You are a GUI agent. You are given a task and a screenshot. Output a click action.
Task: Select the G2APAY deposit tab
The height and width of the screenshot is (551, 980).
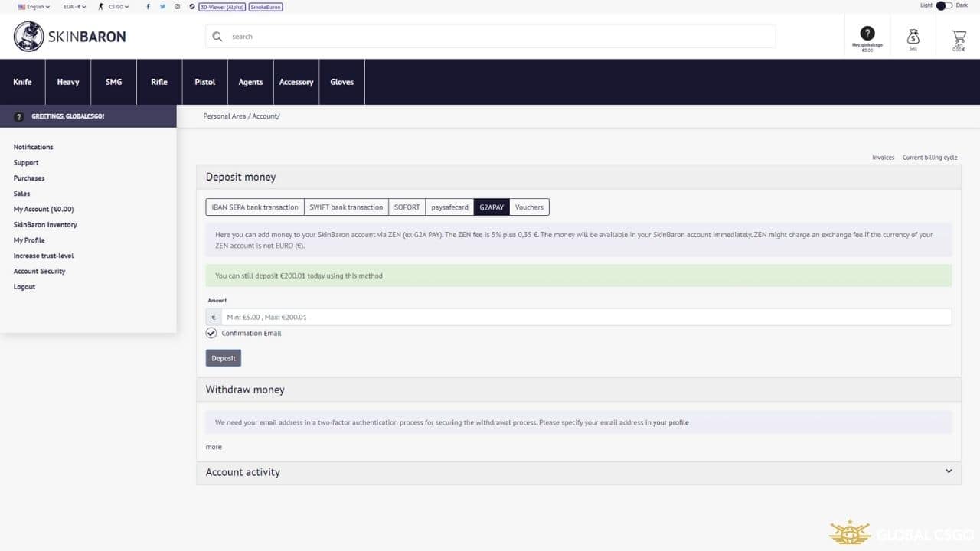pyautogui.click(x=492, y=207)
